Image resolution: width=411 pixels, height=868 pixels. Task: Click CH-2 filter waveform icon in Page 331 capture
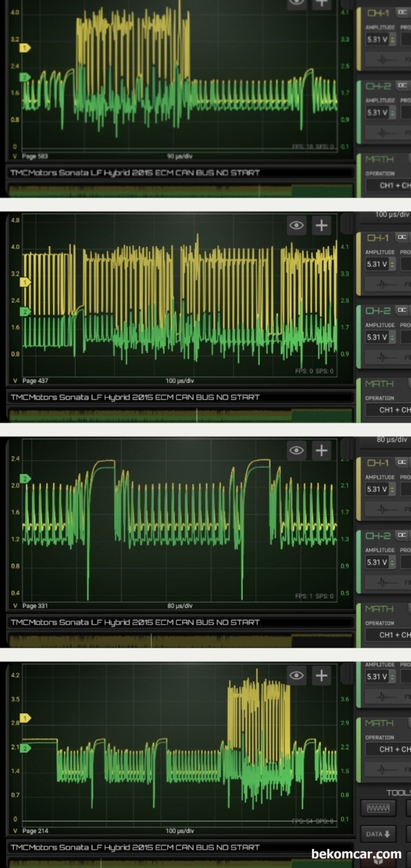[x=382, y=582]
